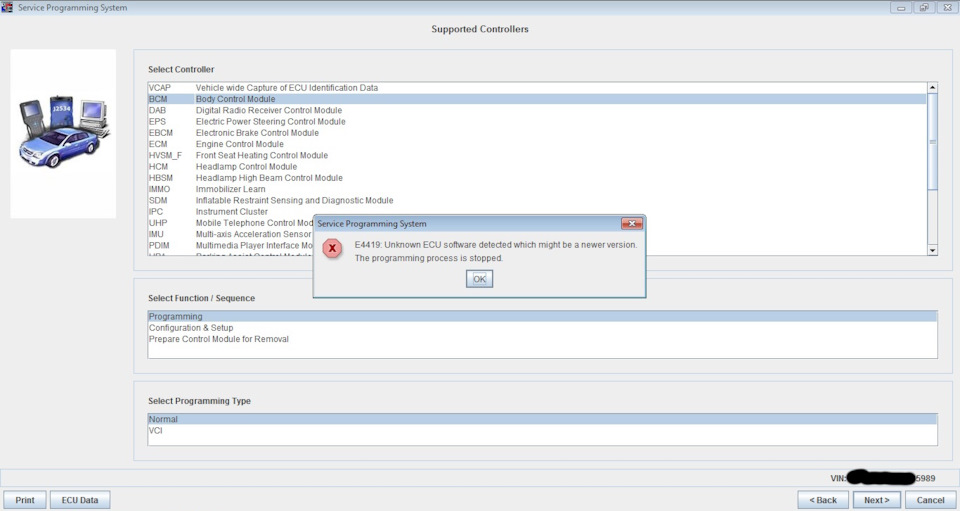Minimize the Service Programming System window
Image resolution: width=960 pixels, height=511 pixels.
tap(901, 8)
